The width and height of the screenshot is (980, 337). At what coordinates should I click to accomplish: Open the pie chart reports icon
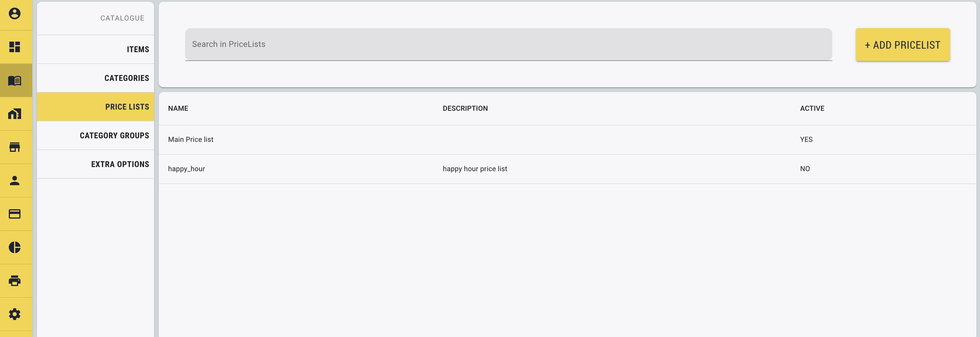(15, 247)
